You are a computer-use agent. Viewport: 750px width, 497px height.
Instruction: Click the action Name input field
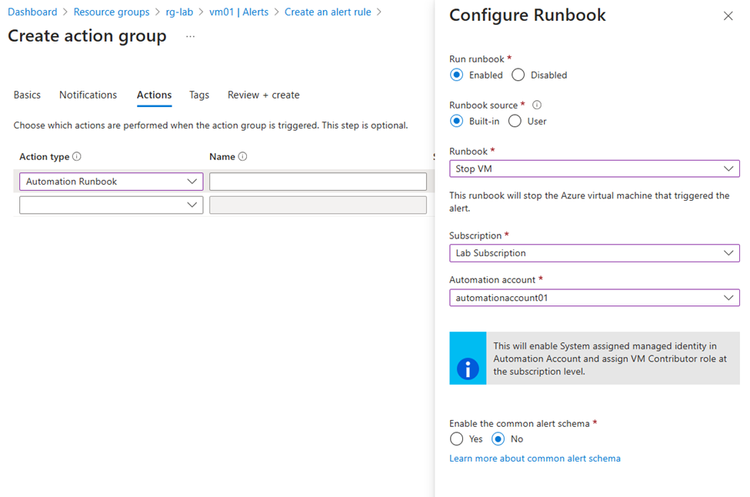click(x=318, y=182)
